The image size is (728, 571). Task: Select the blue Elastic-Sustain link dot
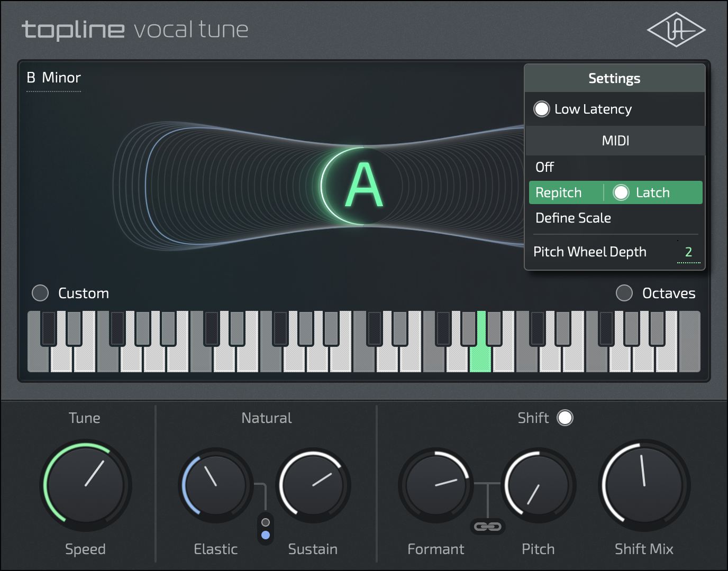(x=266, y=535)
